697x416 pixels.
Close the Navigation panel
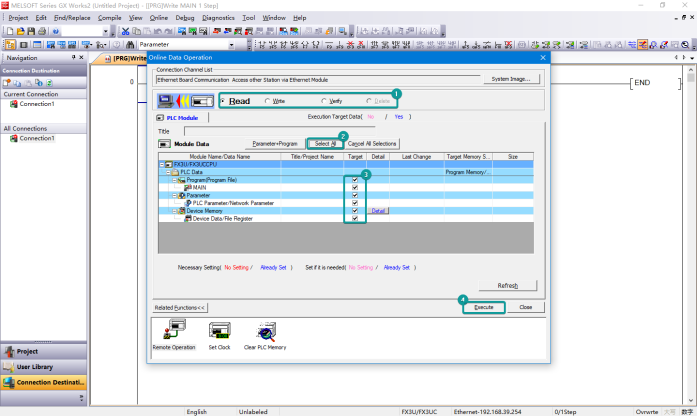pyautogui.click(x=81, y=57)
